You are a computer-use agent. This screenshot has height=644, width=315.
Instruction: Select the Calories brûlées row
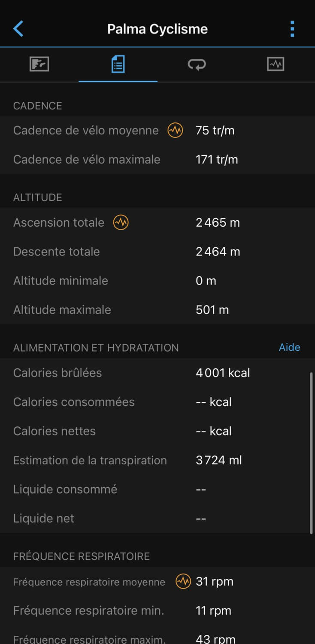click(x=154, y=373)
